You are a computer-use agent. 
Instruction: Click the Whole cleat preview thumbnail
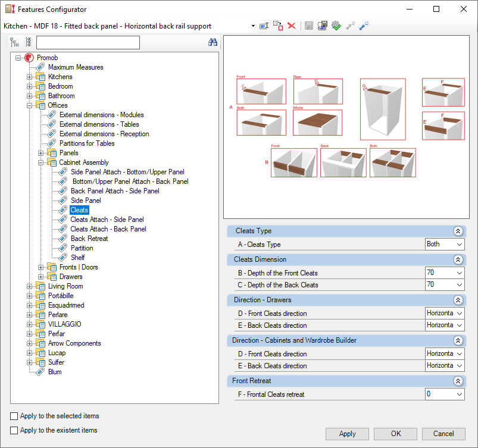[317, 123]
